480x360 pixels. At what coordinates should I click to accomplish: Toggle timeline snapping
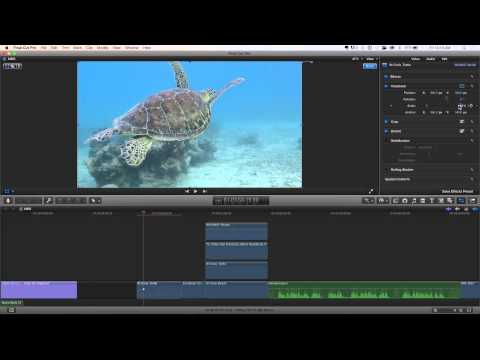point(475,209)
